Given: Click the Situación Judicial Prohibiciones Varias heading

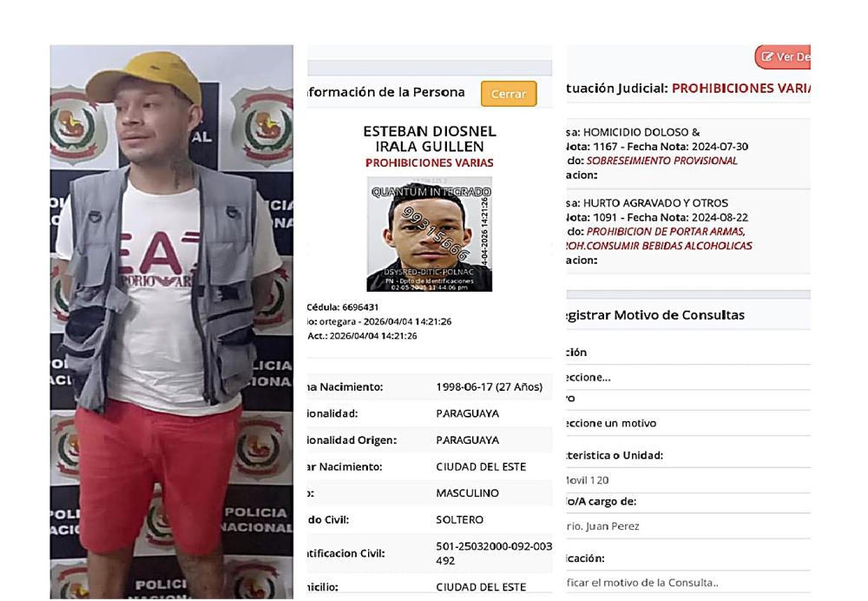Looking at the screenshot, I should [688, 88].
